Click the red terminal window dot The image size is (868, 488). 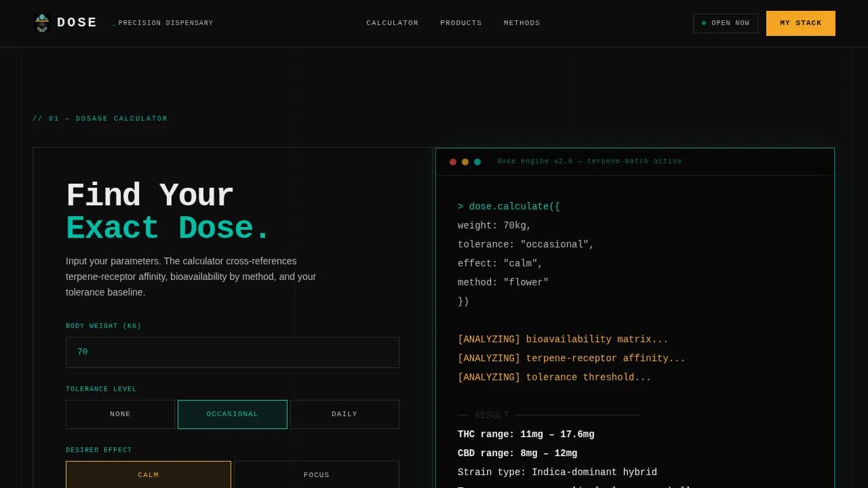pyautogui.click(x=453, y=162)
